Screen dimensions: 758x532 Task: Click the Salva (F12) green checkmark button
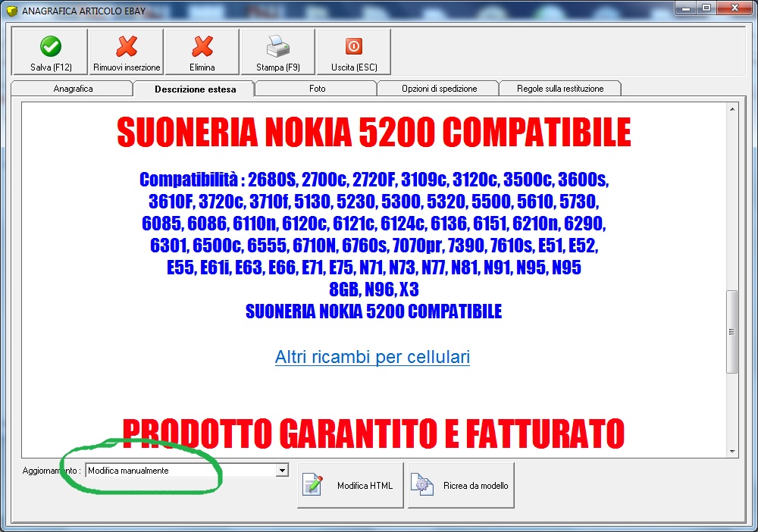[x=50, y=52]
